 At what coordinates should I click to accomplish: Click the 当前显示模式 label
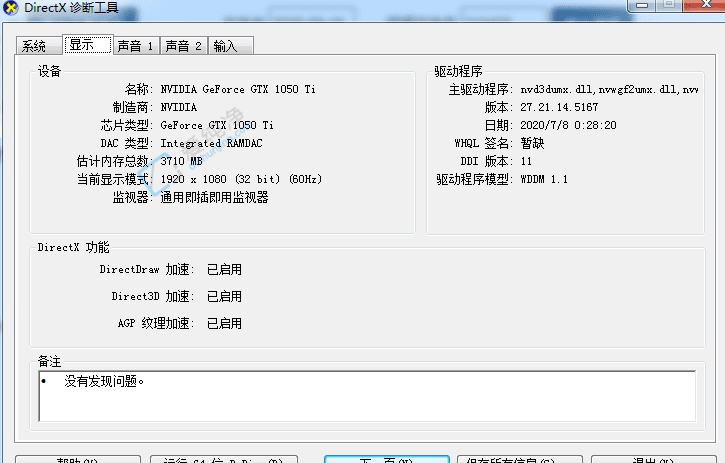tap(114, 179)
